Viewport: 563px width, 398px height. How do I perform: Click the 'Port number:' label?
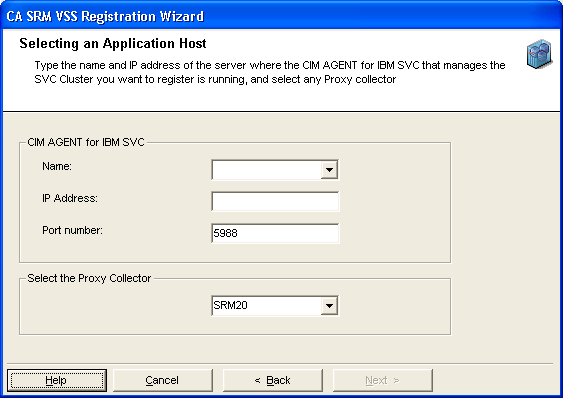72,230
